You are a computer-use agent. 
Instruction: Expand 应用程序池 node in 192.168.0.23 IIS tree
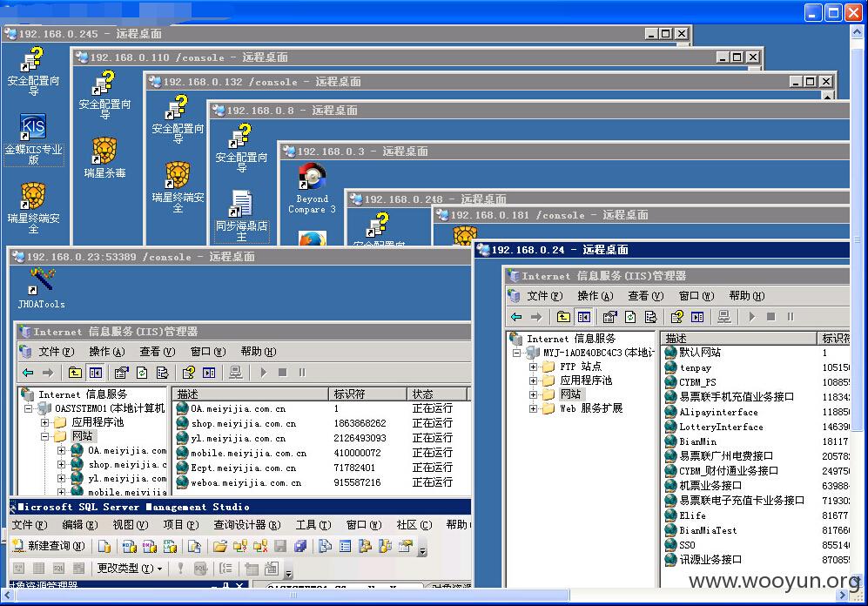[x=45, y=422]
